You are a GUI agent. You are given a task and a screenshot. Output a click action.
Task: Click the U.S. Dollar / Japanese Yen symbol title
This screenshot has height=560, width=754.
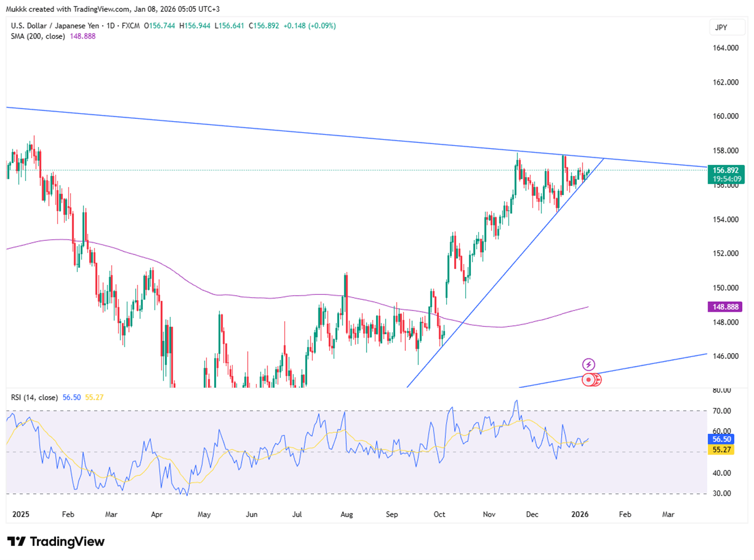56,26
